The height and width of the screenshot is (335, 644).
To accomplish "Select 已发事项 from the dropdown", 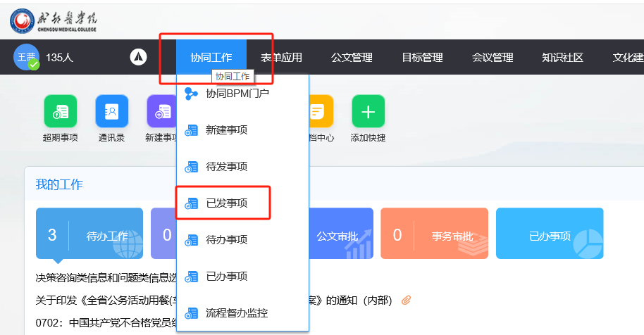I will coord(226,203).
